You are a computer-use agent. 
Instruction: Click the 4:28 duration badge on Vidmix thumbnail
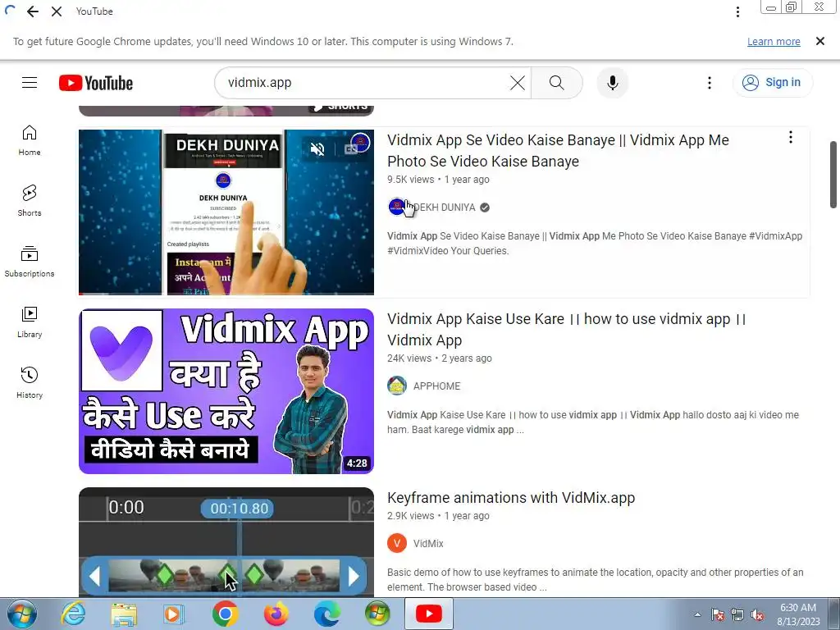click(357, 463)
